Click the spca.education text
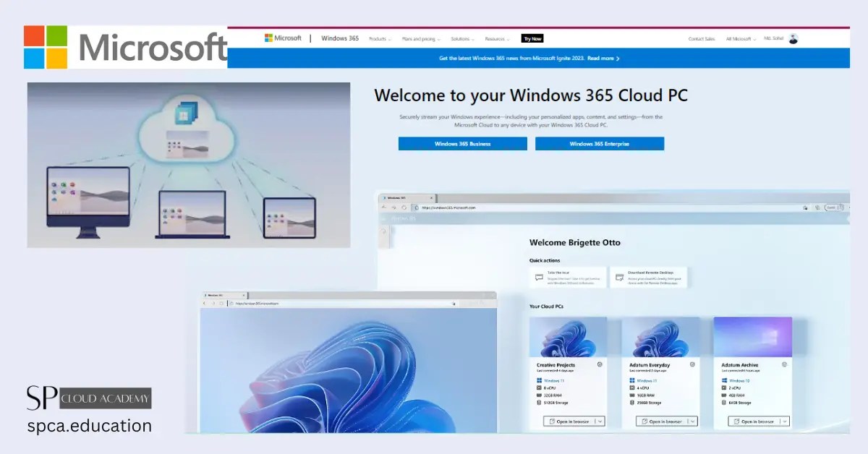 pyautogui.click(x=90, y=426)
